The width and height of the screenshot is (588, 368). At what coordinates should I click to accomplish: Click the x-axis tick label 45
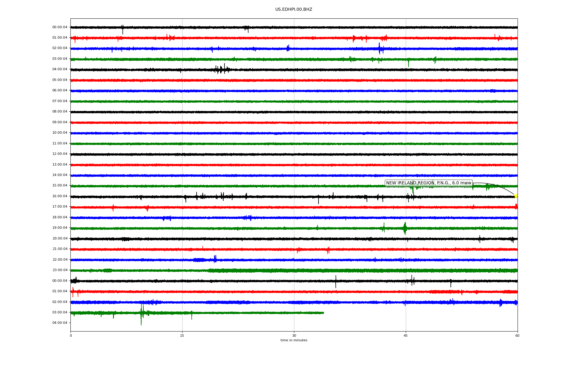pos(406,335)
